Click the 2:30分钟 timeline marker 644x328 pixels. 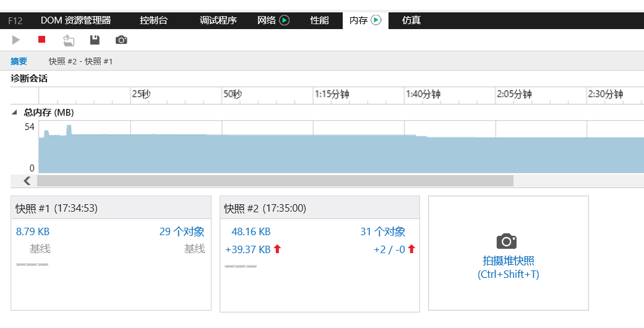coord(606,94)
